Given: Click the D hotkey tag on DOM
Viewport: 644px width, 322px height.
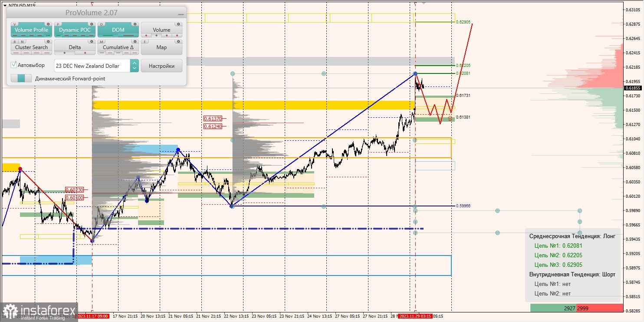Looking at the screenshot, I should pyautogui.click(x=102, y=24).
